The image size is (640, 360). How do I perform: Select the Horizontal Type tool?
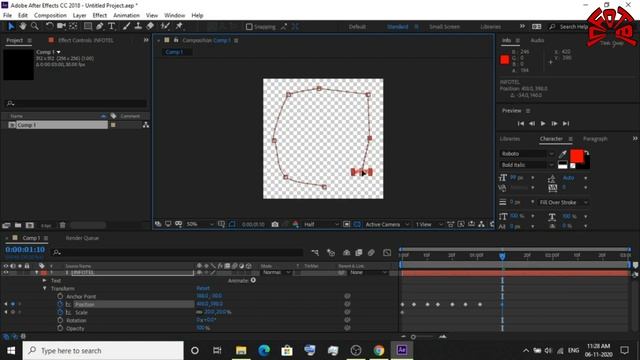coord(111,26)
